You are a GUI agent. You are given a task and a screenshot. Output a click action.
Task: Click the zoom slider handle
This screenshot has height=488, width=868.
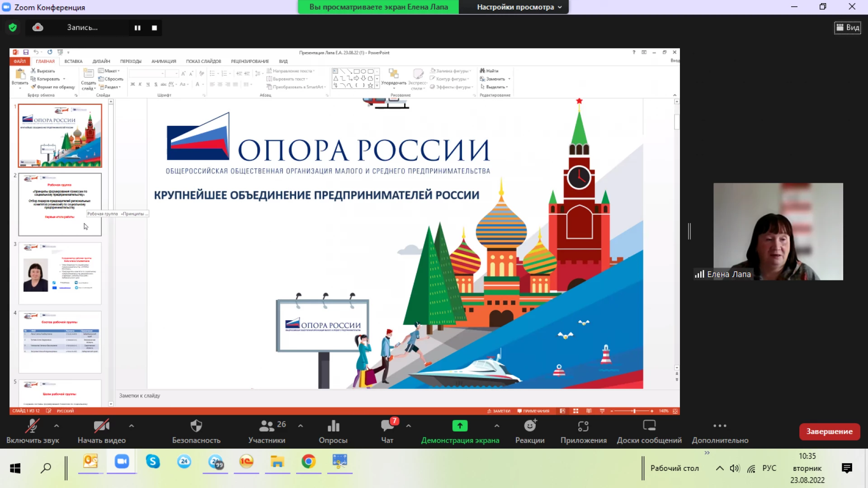[x=634, y=411]
